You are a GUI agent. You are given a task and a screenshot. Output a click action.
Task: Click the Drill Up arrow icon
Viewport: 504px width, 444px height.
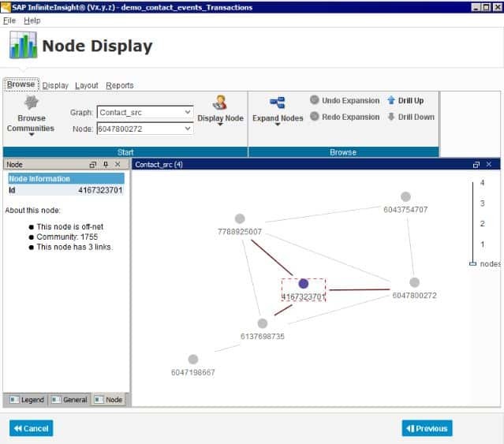point(391,100)
